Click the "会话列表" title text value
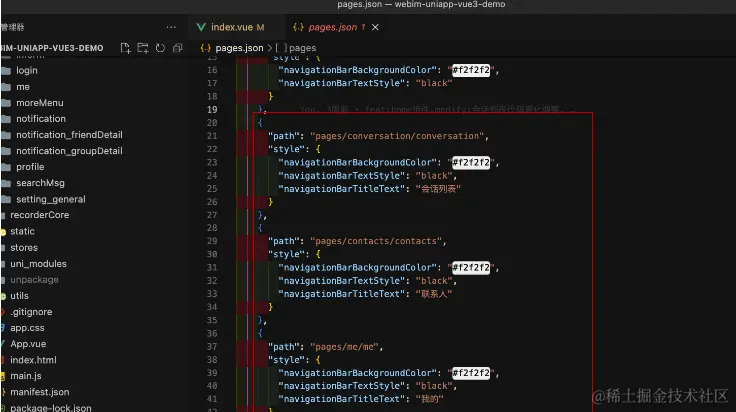Viewport: 736px width, 412px height. (x=438, y=189)
